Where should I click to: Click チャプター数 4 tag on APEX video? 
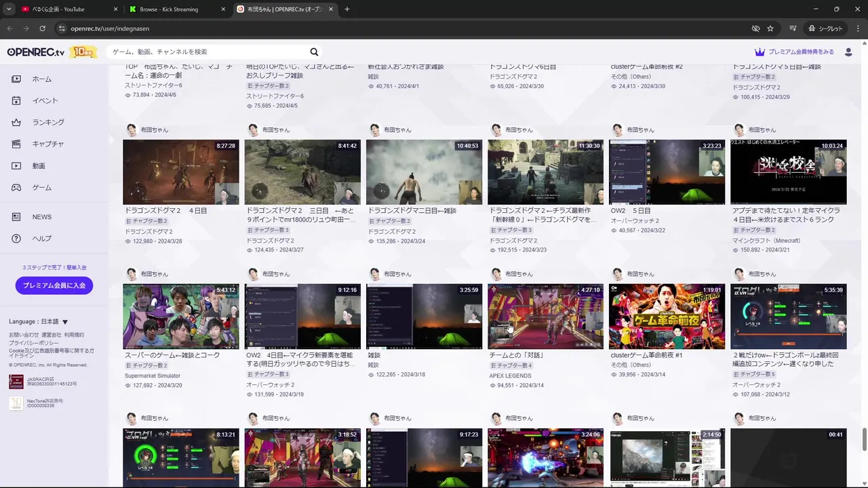pyautogui.click(x=511, y=365)
